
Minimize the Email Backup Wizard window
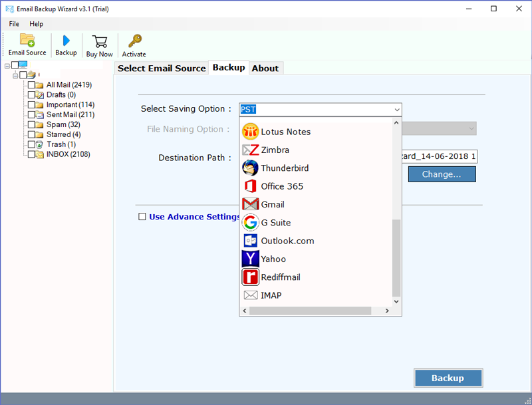469,9
